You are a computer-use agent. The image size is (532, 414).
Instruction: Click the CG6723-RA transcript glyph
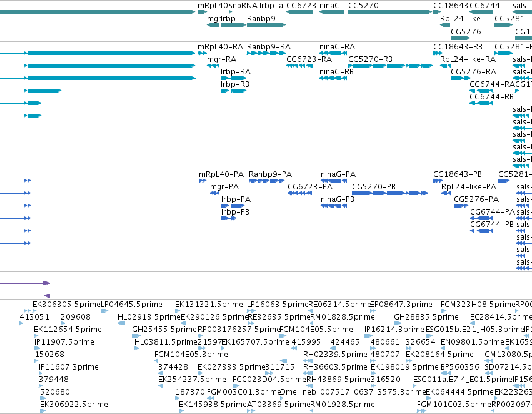tap(299, 66)
